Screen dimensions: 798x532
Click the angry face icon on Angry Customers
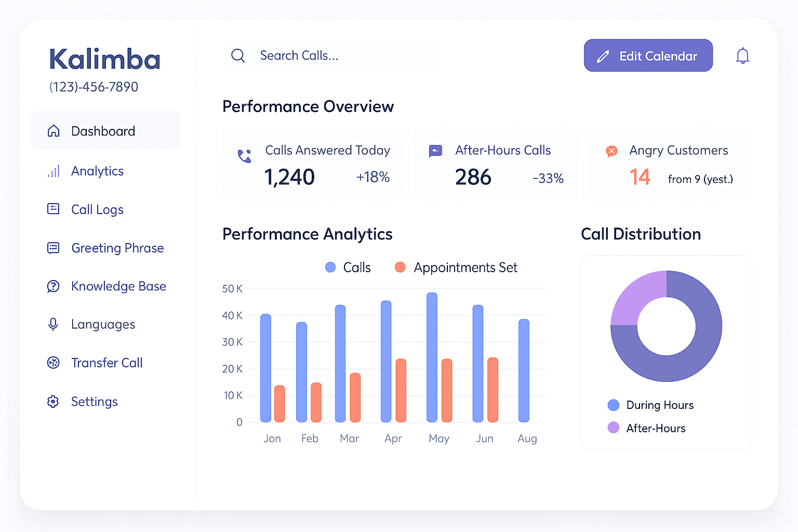click(x=612, y=151)
